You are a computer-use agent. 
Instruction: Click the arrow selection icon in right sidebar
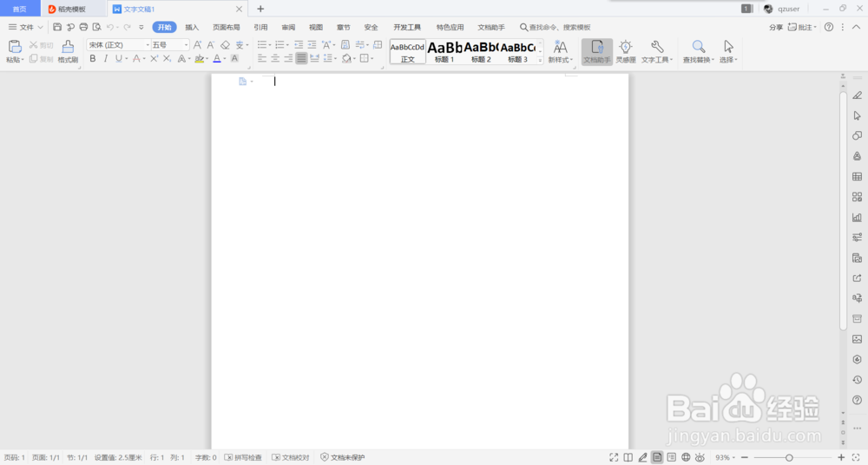tap(857, 115)
